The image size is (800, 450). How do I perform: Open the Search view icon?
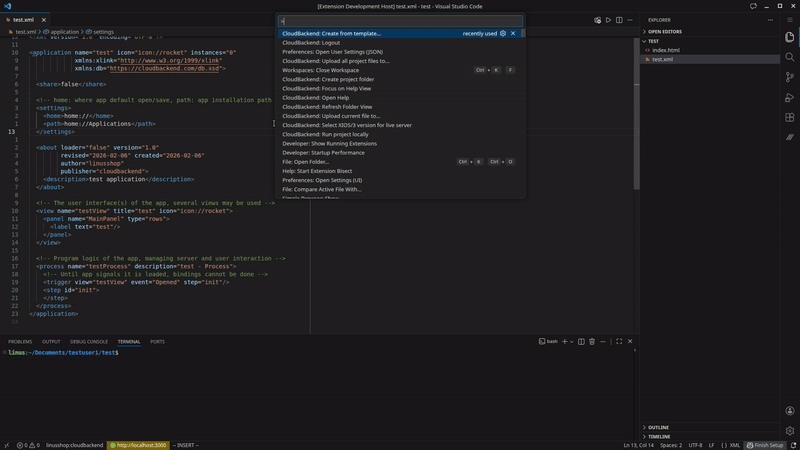790,57
